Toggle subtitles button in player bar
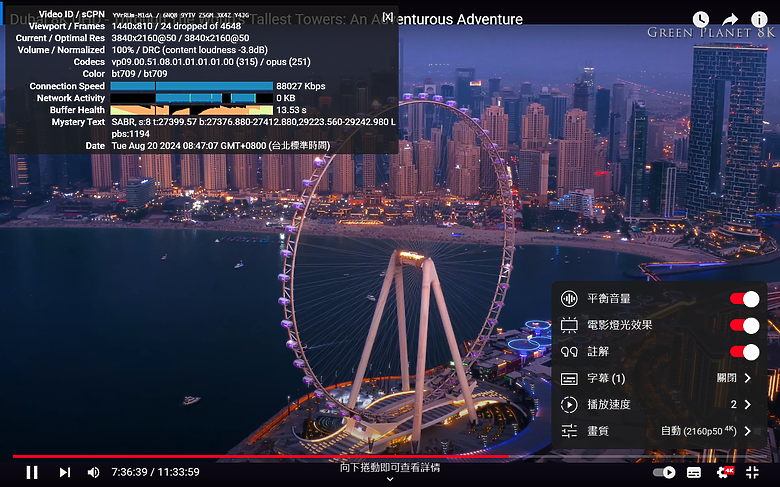 coord(694,472)
